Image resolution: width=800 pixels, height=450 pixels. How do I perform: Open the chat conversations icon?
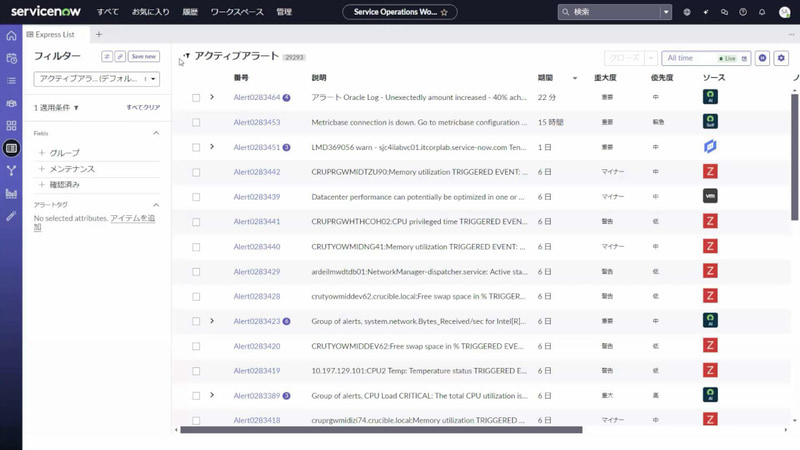pyautogui.click(x=724, y=12)
